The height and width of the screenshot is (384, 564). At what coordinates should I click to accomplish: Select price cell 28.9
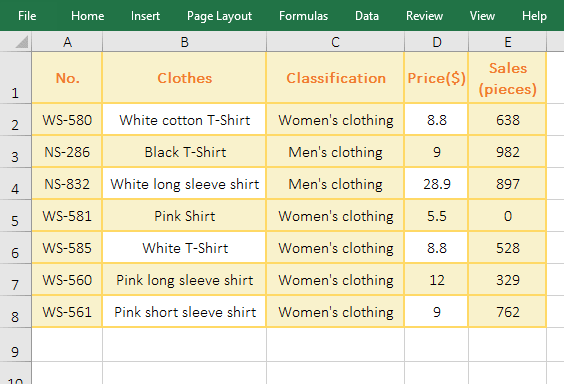coord(437,184)
